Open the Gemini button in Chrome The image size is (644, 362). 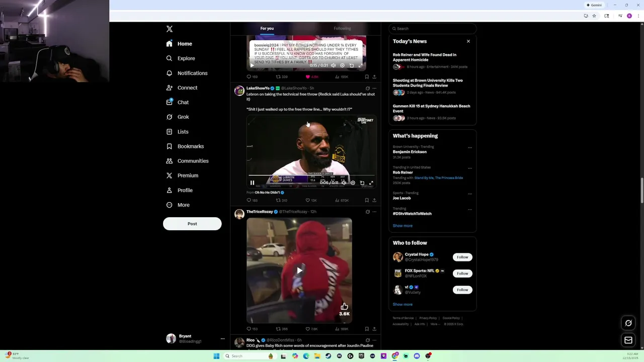point(594,5)
